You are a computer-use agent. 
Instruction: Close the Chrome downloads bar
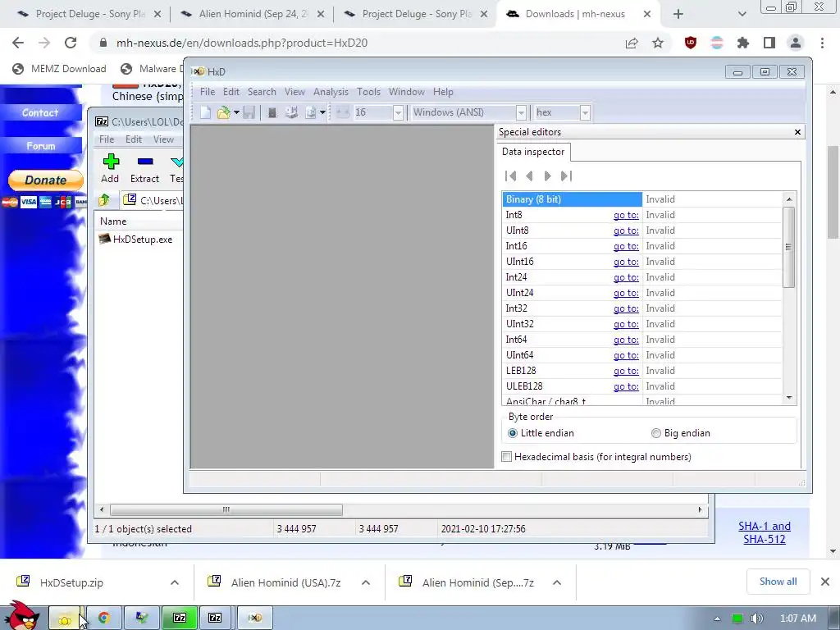[x=825, y=582]
